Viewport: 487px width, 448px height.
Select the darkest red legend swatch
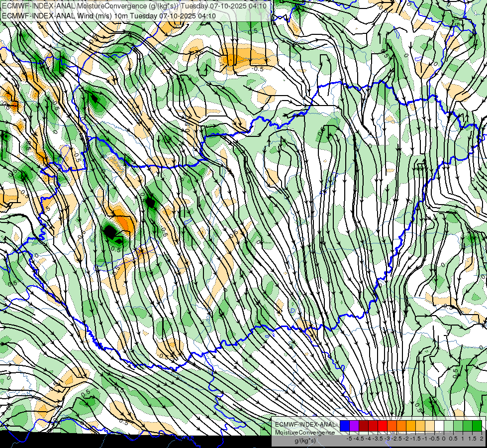click(364, 426)
